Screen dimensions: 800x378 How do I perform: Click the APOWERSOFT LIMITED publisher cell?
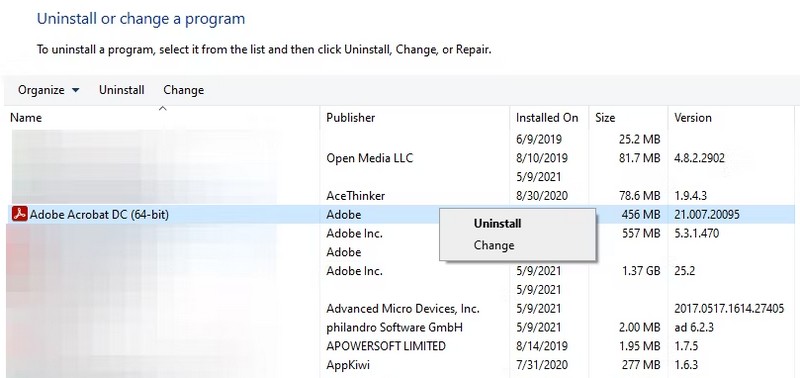[386, 346]
